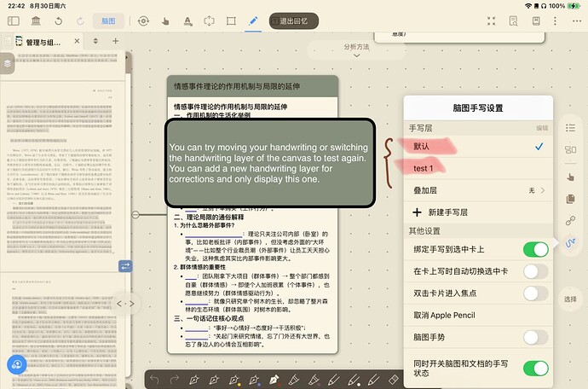The height and width of the screenshot is (389, 588).
Task: Tap 新建手写层 to add layer
Action: coord(447,212)
